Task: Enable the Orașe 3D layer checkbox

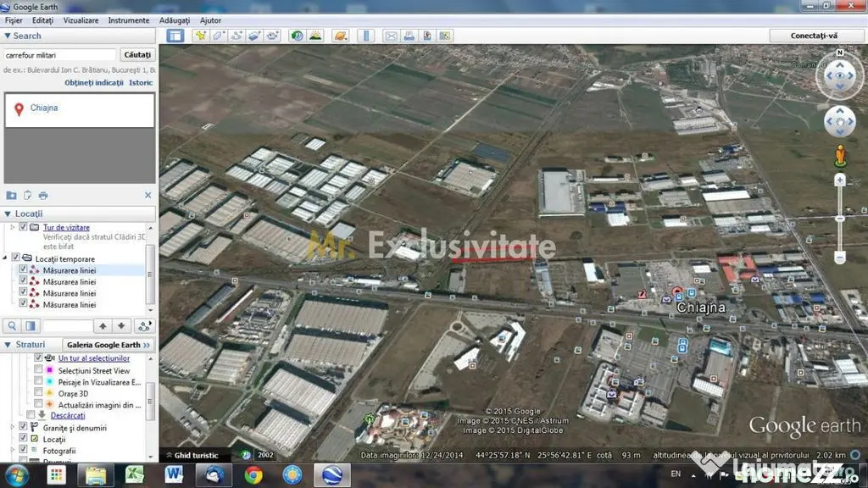Action: (x=38, y=393)
